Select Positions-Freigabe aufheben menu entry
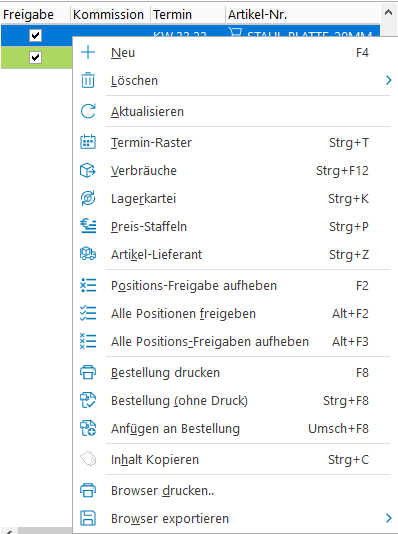 (x=232, y=285)
